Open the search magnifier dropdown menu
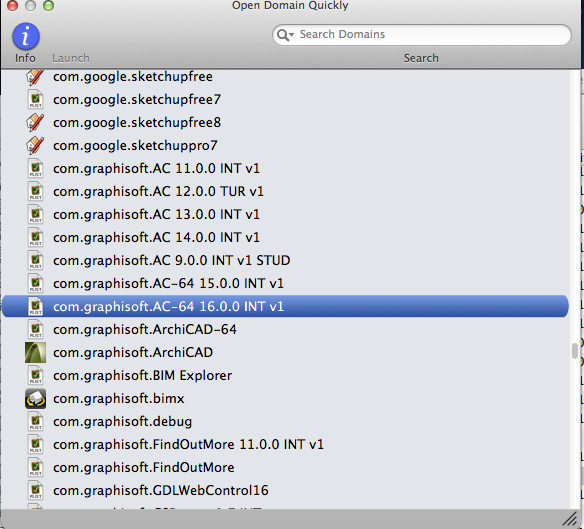This screenshot has width=584, height=529. [286, 35]
